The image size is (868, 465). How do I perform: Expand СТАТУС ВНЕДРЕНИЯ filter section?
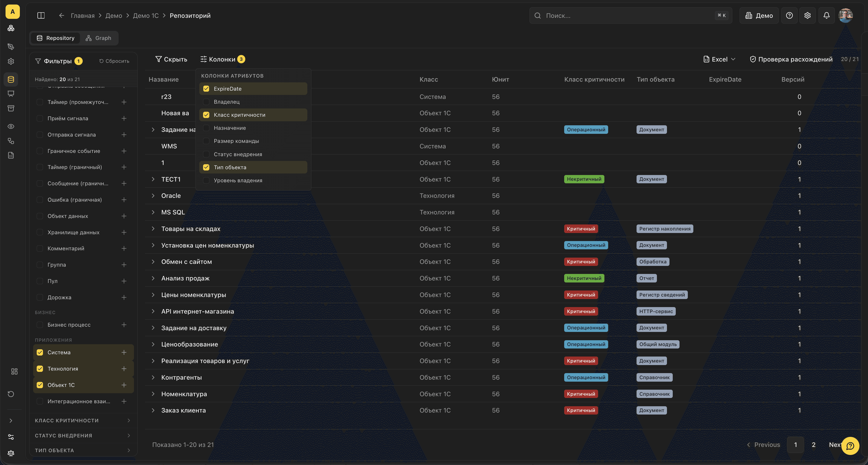coord(83,436)
